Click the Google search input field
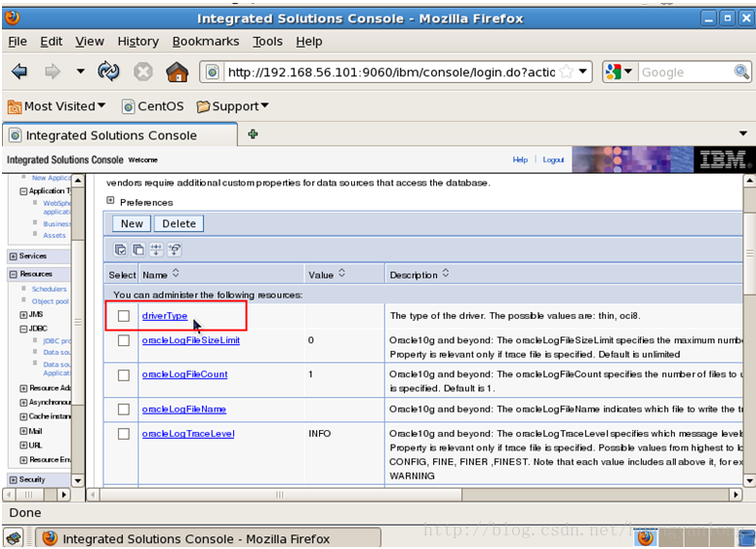Screen dimensions: 756x549 click(685, 72)
